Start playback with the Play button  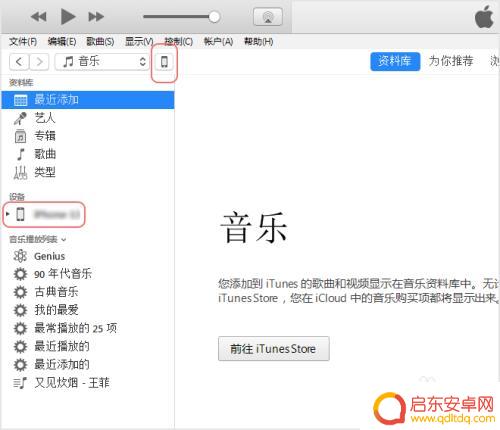[68, 17]
